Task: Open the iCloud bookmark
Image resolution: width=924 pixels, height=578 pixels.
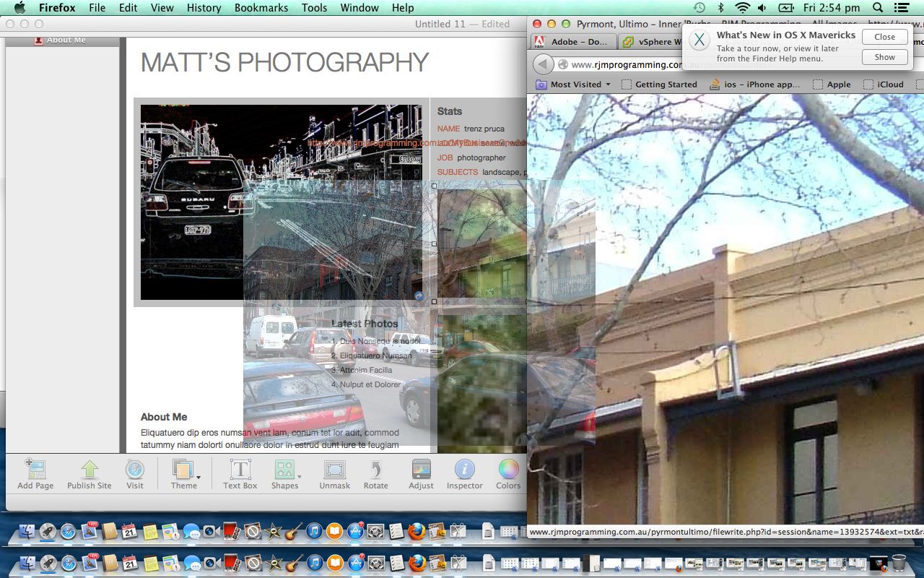Action: coord(884,85)
